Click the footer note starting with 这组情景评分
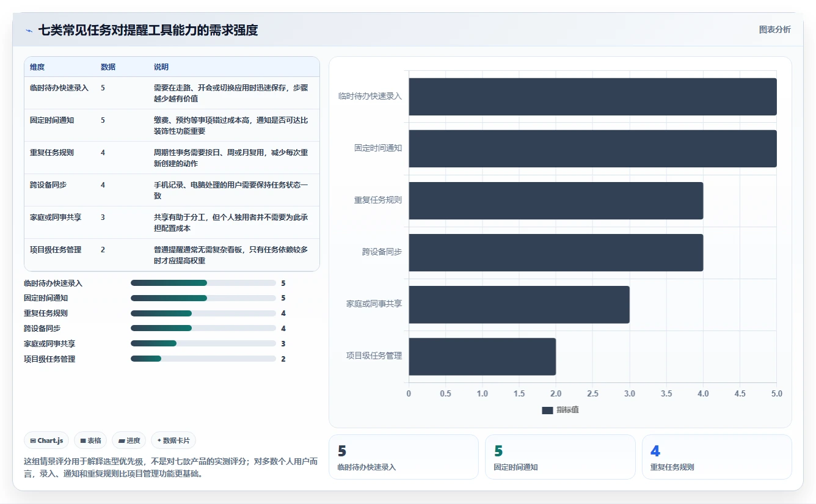816x504 pixels. pyautogui.click(x=170, y=467)
